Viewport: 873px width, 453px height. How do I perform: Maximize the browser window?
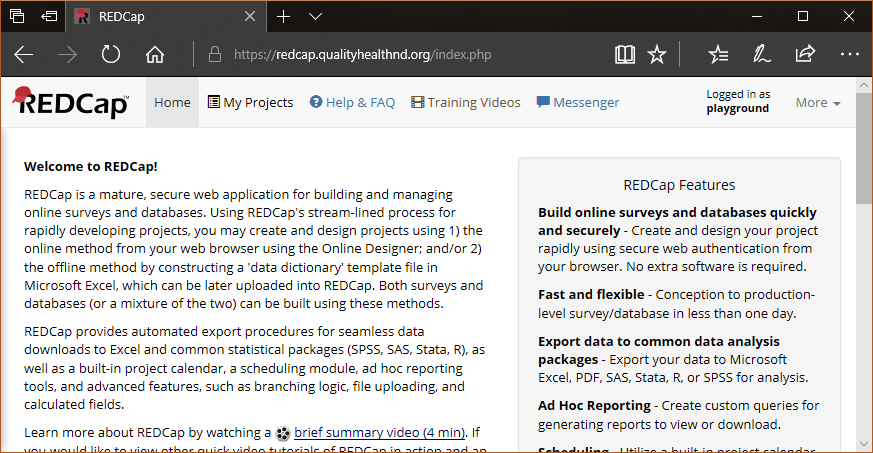803,16
